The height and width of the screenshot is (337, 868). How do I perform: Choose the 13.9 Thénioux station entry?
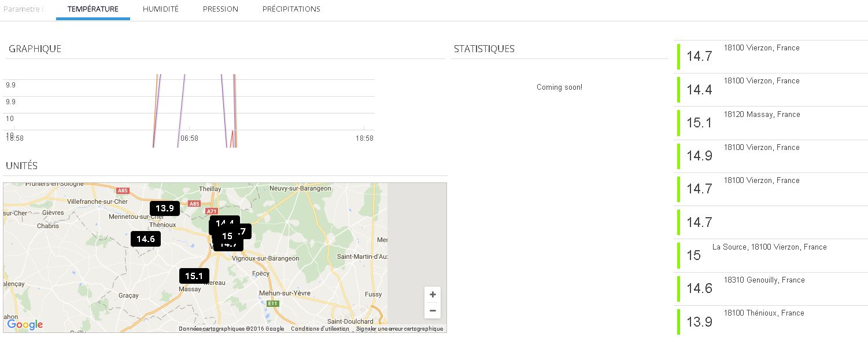(x=770, y=321)
